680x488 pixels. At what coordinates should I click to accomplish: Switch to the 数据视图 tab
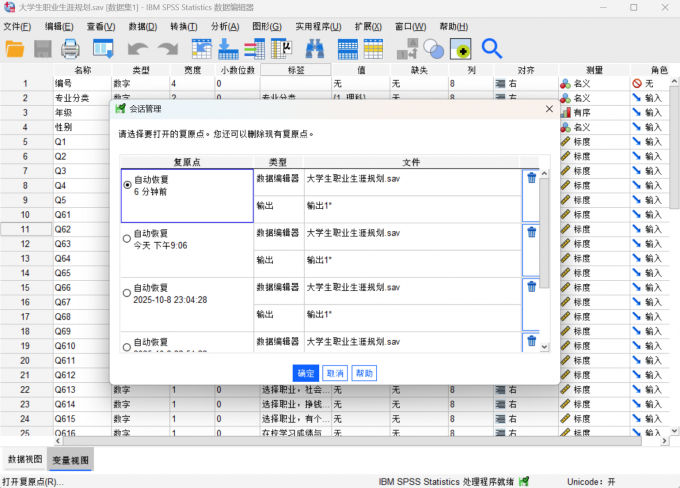(25, 459)
